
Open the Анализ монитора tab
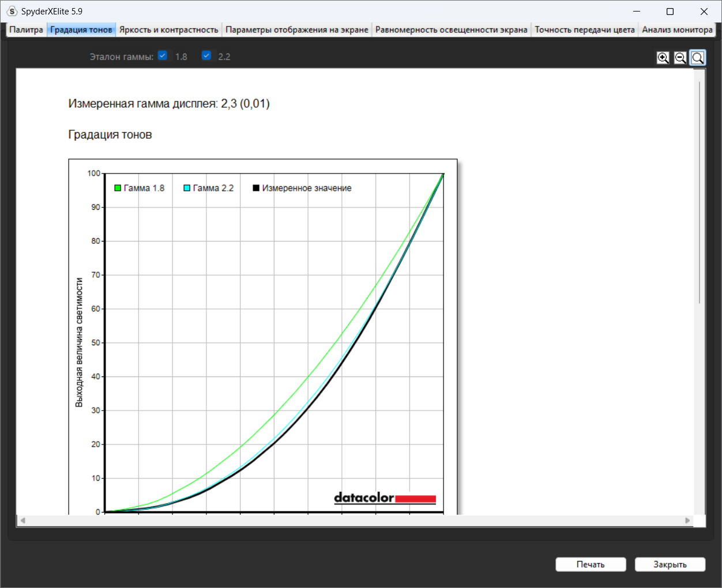point(678,30)
